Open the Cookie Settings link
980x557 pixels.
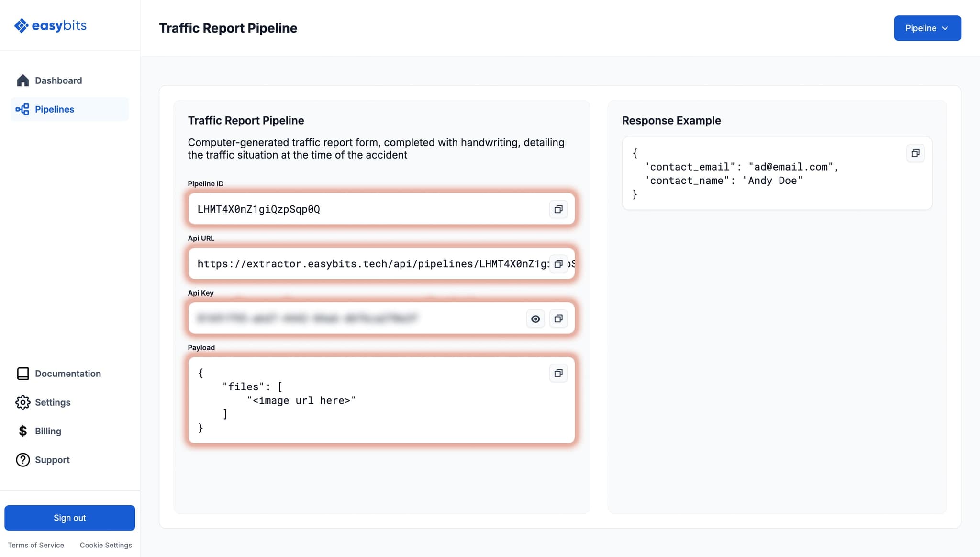pos(106,545)
